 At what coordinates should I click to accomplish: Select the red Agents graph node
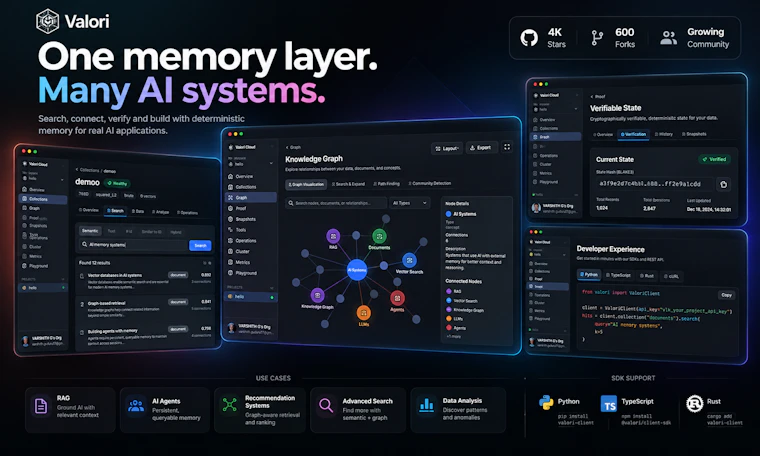[x=397, y=298]
